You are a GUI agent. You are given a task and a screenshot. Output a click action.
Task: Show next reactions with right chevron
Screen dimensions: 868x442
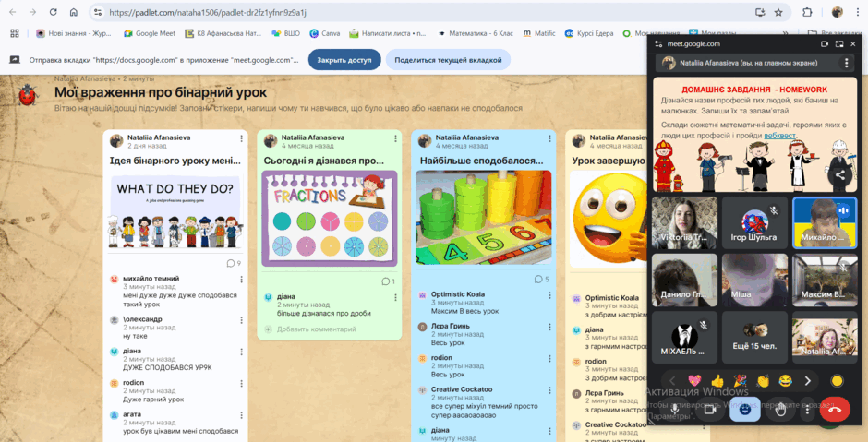(x=808, y=380)
